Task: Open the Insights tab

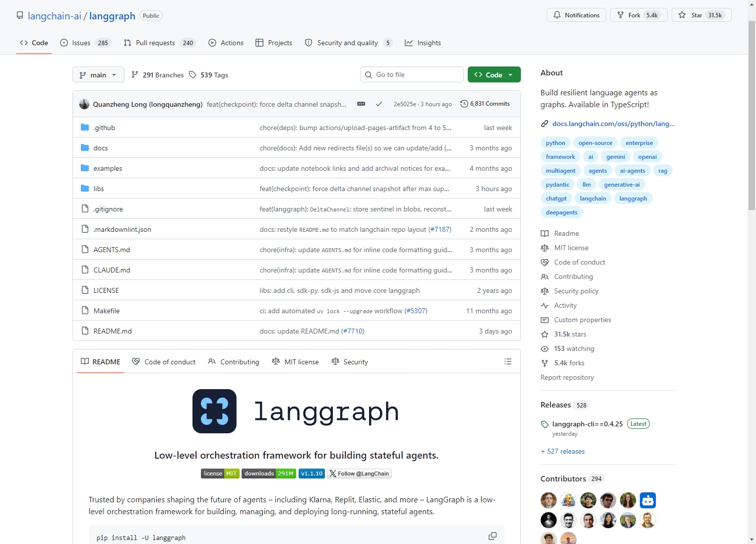Action: pyautogui.click(x=423, y=43)
